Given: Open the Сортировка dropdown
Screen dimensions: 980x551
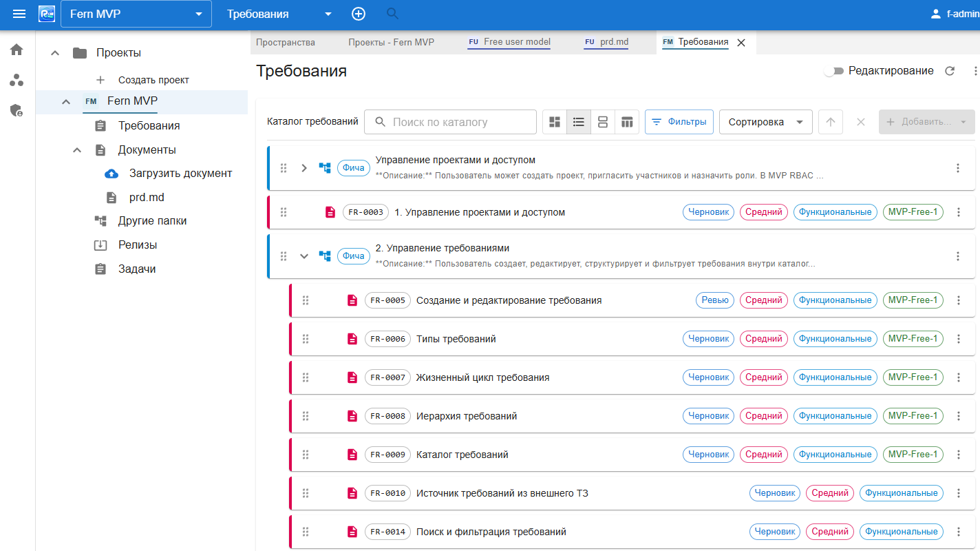Looking at the screenshot, I should (x=766, y=122).
